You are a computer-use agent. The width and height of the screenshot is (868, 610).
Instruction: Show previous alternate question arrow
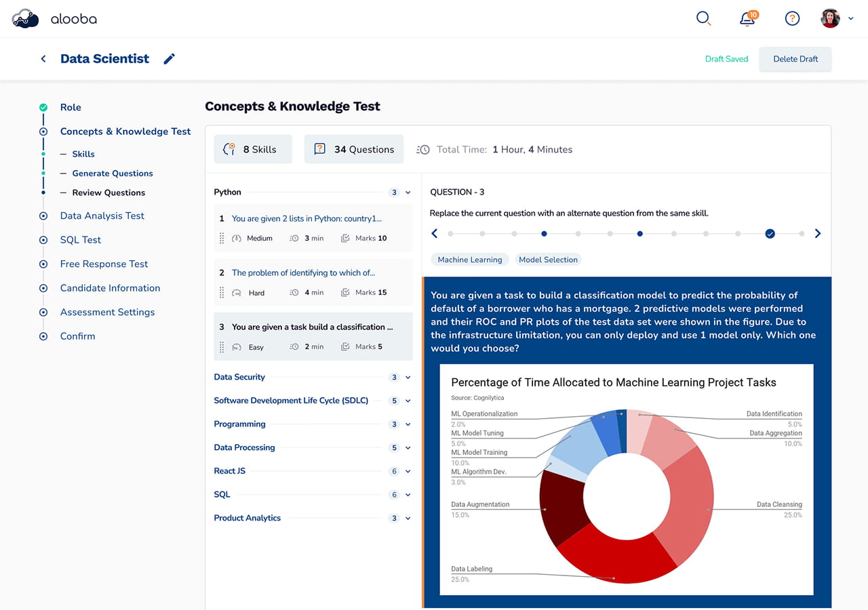[x=435, y=234]
